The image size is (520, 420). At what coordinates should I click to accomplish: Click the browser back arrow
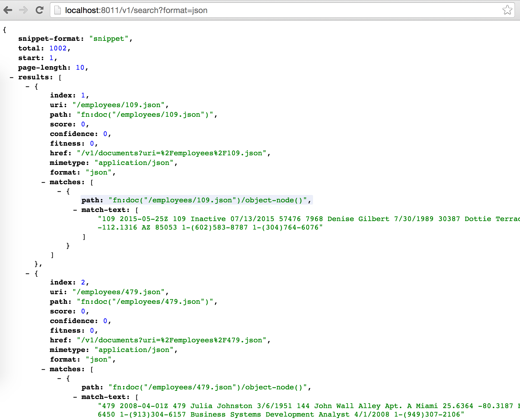(x=8, y=10)
